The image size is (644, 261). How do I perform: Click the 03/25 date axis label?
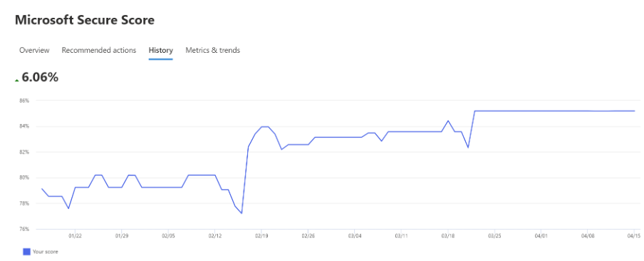click(494, 236)
